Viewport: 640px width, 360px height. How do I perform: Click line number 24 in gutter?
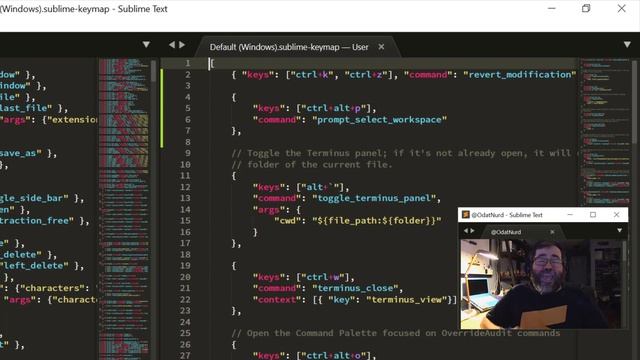coord(185,322)
